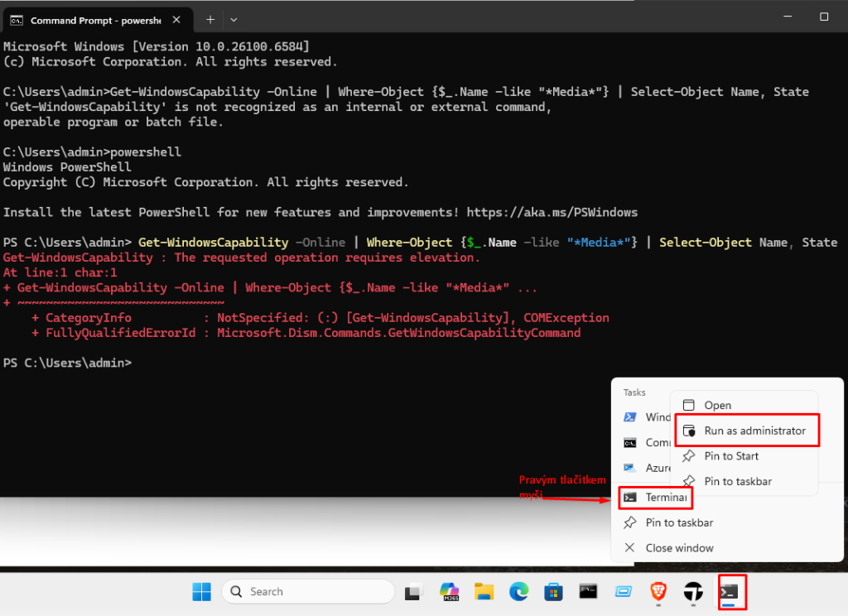Click the "Windows PowerShell" banner line
The width and height of the screenshot is (848, 616).
pyautogui.click(x=67, y=167)
